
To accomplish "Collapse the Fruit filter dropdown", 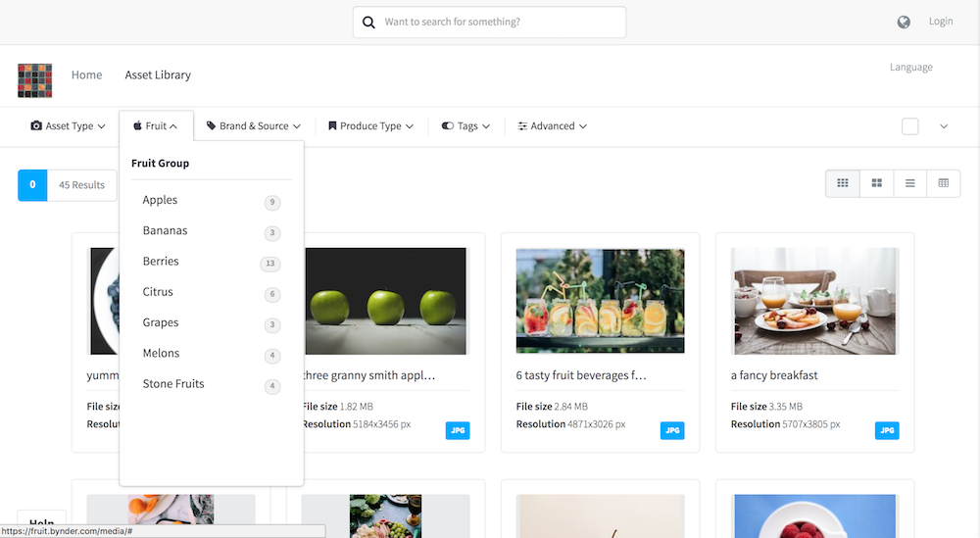I will [156, 126].
